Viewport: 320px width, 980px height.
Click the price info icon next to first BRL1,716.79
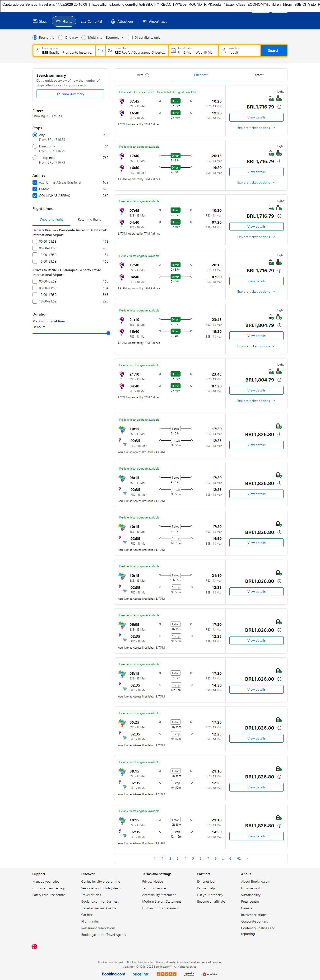point(279,107)
